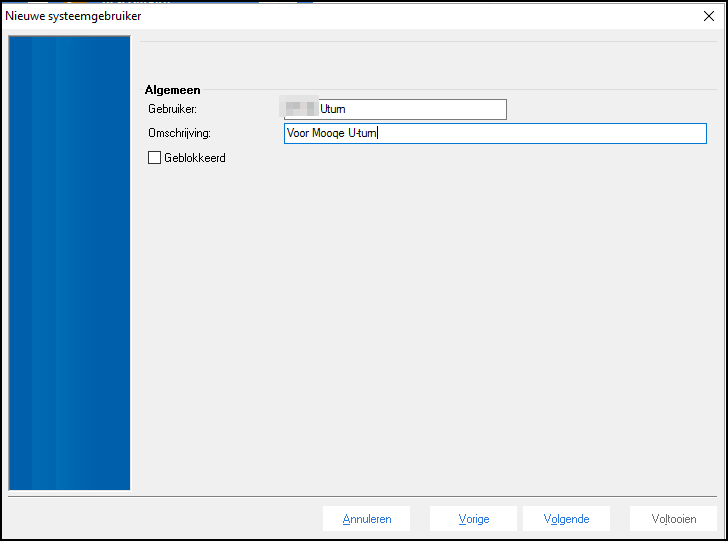Screen dimensions: 728x541
Task: Focus the Gebruiker input field
Action: 420,109
